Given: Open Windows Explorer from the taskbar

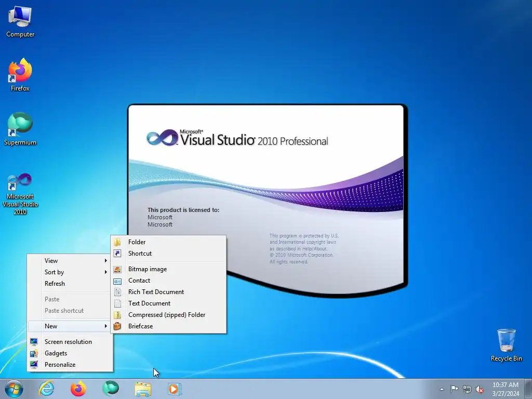Looking at the screenshot, I should click(x=143, y=389).
